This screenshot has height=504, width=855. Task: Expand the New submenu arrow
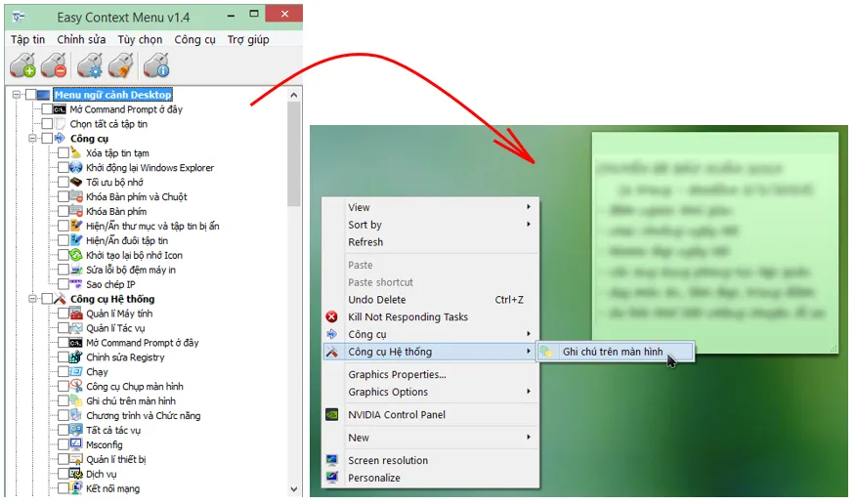pyautogui.click(x=529, y=437)
